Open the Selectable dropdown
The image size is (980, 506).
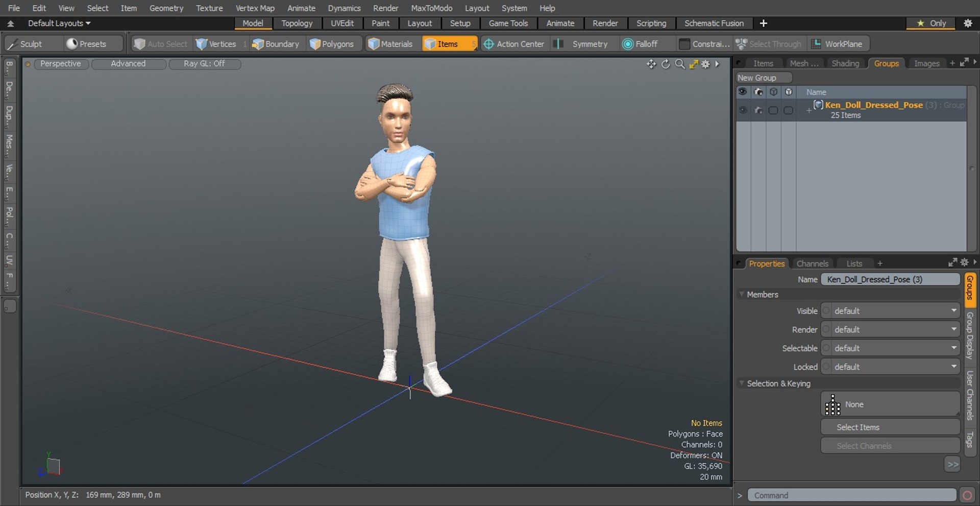(890, 348)
